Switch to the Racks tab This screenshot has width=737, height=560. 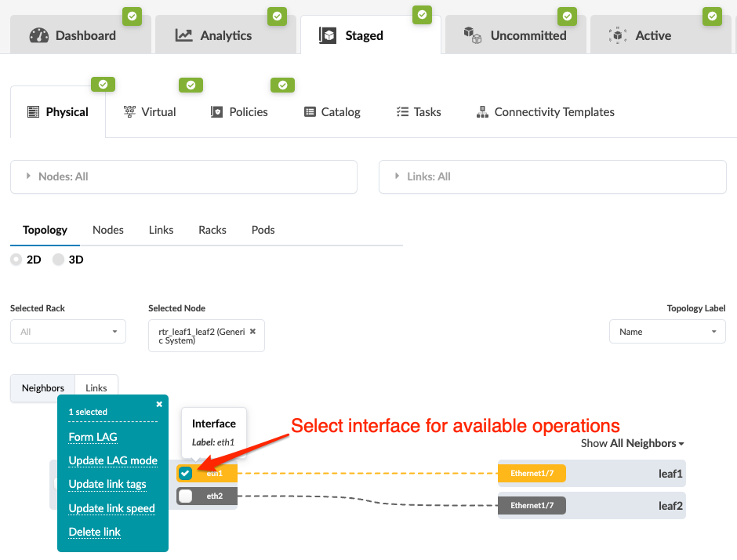[212, 230]
